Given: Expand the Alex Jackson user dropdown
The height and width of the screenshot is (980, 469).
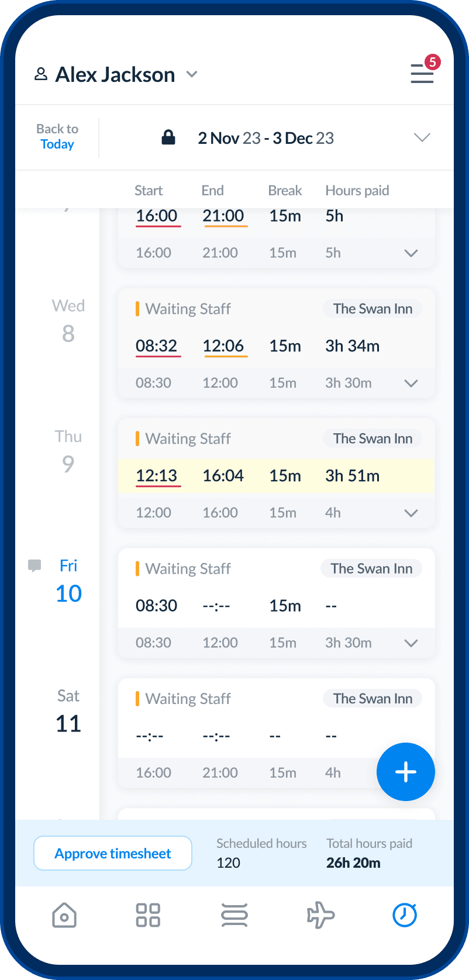Looking at the screenshot, I should 192,75.
